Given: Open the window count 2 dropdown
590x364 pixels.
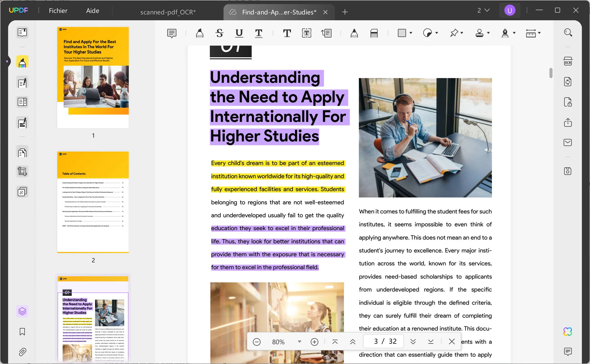Looking at the screenshot, I should click(484, 10).
